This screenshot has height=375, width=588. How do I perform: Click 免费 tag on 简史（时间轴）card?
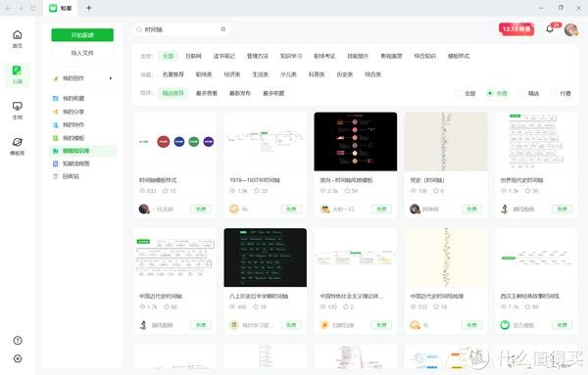pos(471,209)
